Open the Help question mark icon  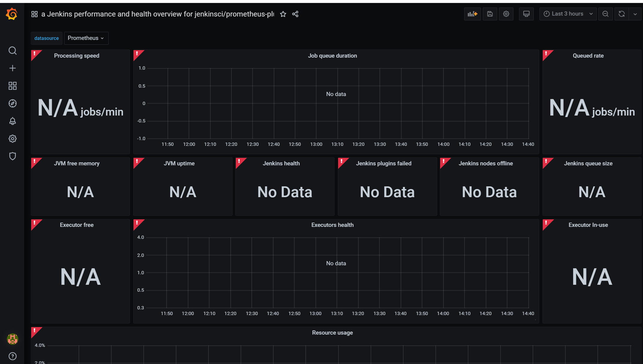point(12,356)
